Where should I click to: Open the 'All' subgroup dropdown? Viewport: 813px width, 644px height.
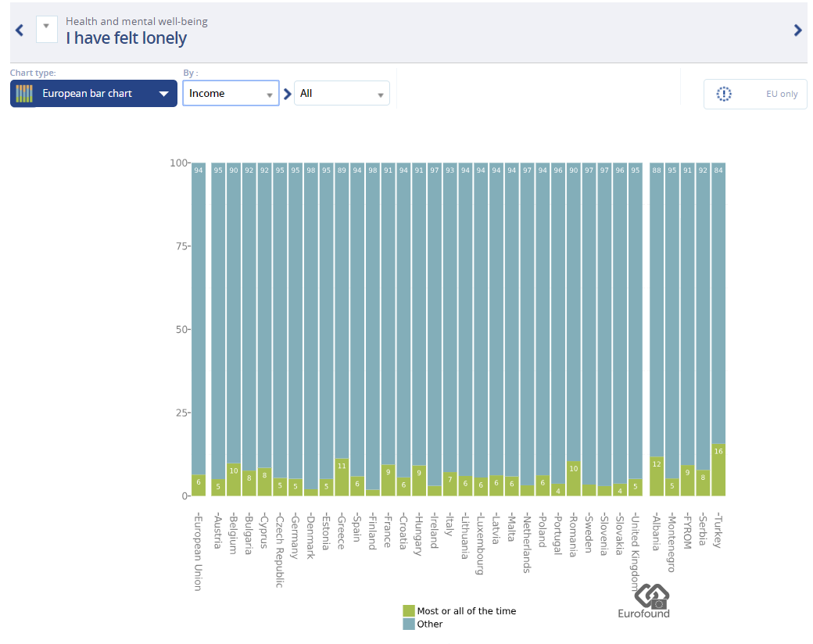[342, 93]
